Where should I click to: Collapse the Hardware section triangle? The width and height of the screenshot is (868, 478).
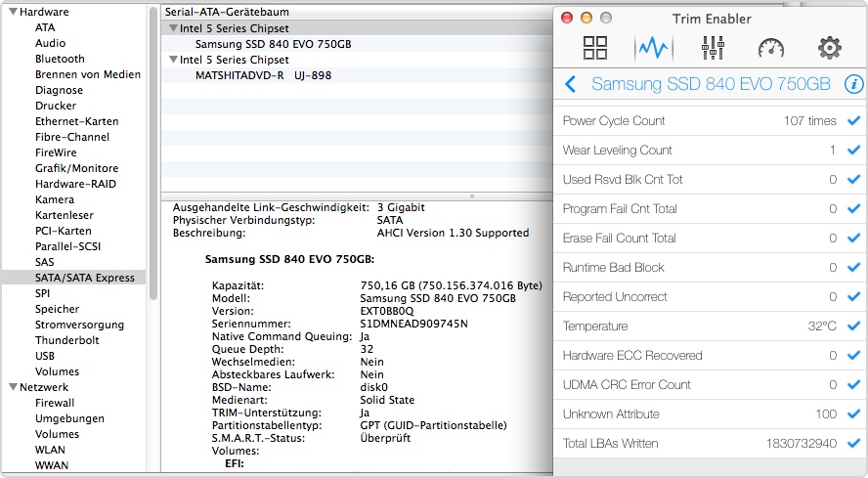pos(13,13)
